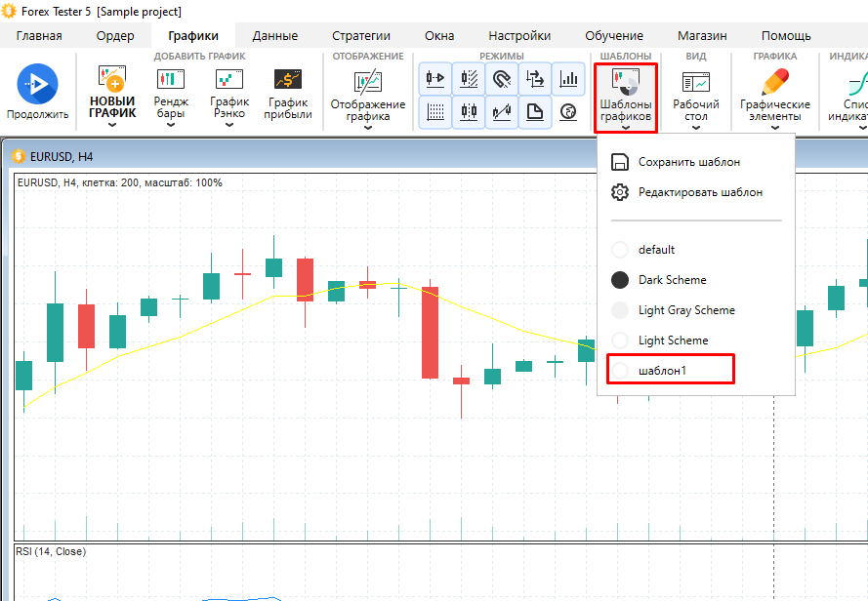This screenshot has width=868, height=601.
Task: Collapse the Шаблоны графиков dropdown
Action: 625,96
